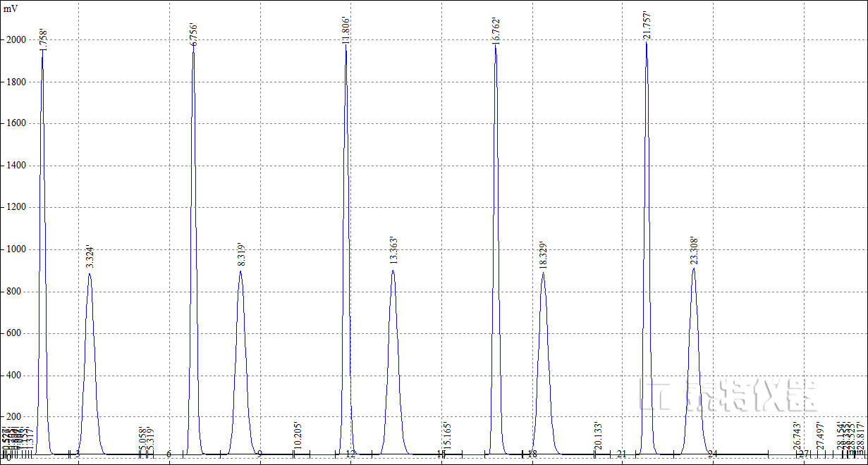Click the 1400 value on y-axis

click(16, 166)
